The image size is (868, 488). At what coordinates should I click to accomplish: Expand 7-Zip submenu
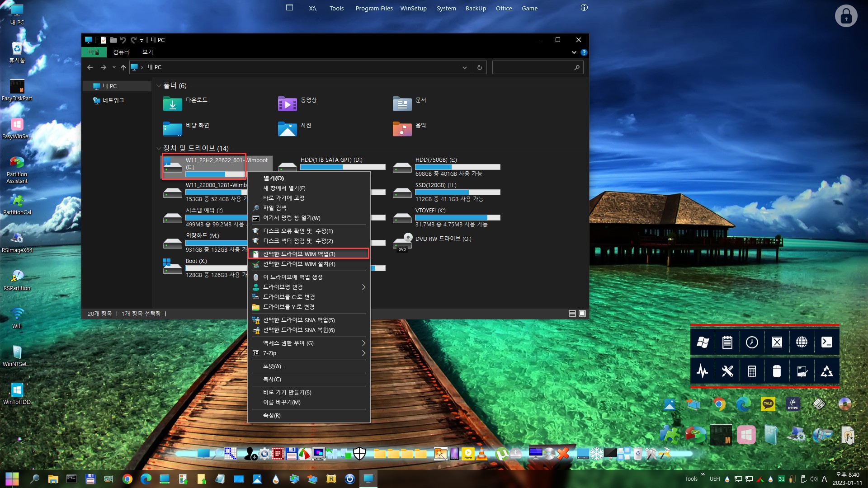pyautogui.click(x=363, y=353)
